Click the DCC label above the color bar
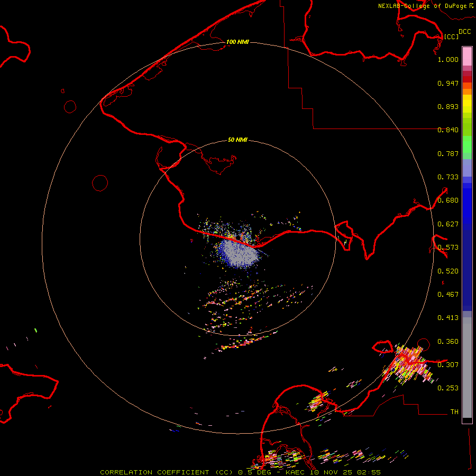Screen dimensions: 476x476 (x=464, y=32)
